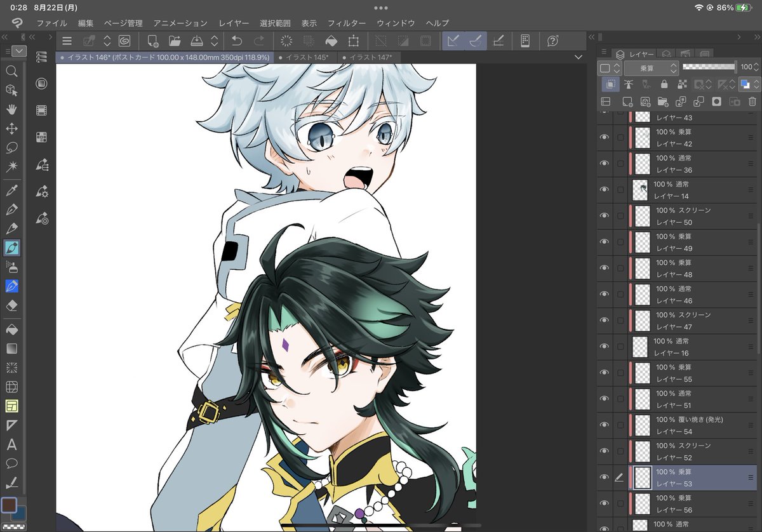Click the Save icon in command bar
The width and height of the screenshot is (762, 532).
click(x=196, y=41)
